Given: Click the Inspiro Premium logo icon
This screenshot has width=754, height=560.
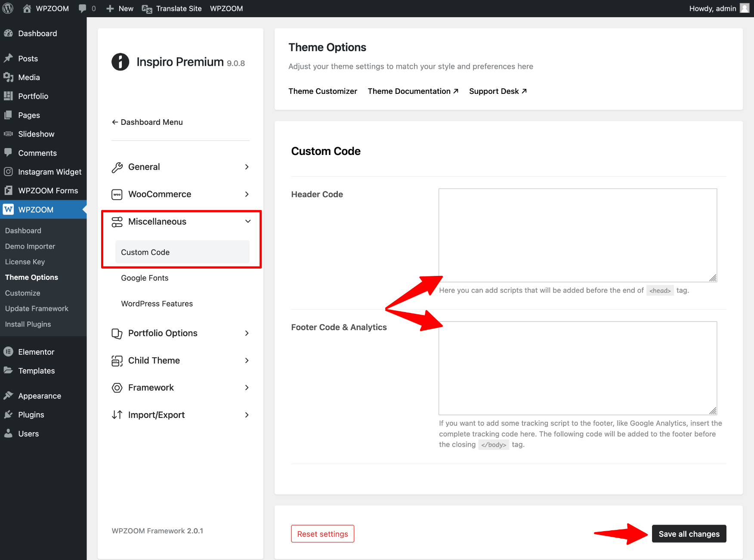Looking at the screenshot, I should [121, 62].
